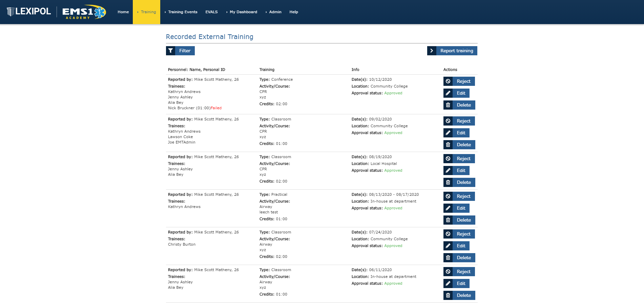Click the funnel icon on Filter
Image resolution: width=644 pixels, height=303 pixels.
click(x=171, y=51)
